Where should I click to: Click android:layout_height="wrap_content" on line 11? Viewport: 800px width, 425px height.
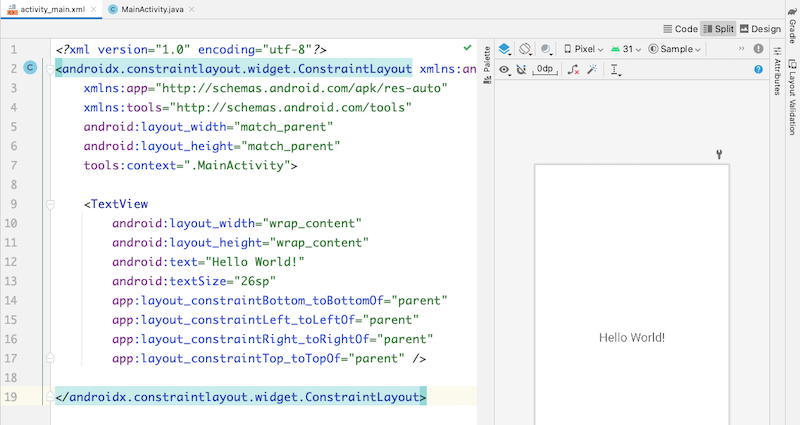[240, 243]
